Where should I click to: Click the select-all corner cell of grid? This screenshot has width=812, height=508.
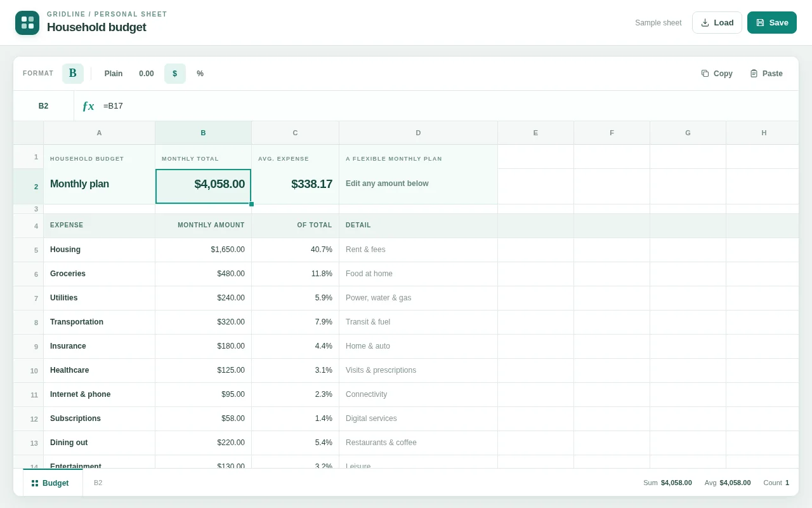point(29,133)
